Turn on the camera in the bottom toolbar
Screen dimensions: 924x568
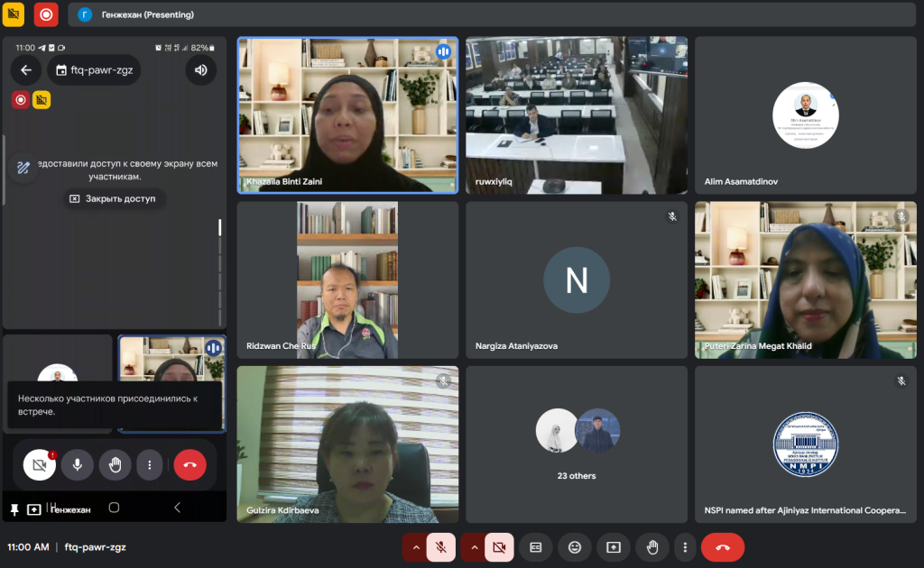[x=497, y=547]
